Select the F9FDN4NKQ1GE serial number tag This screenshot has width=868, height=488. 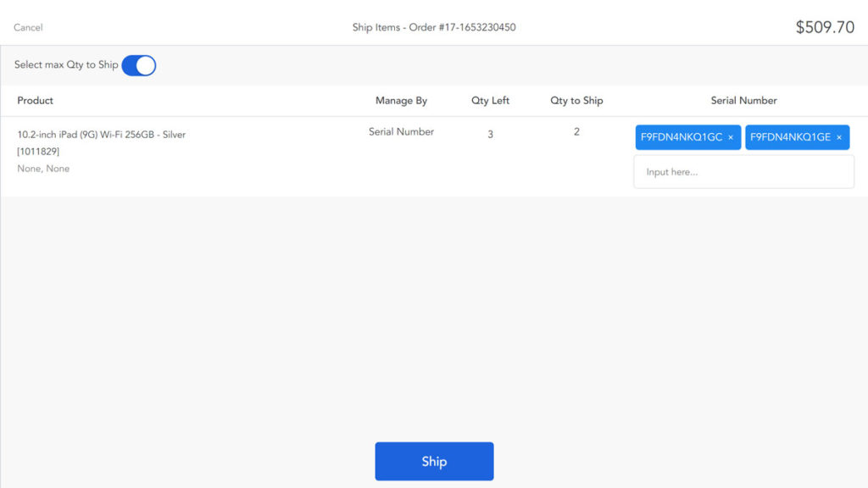(x=792, y=137)
